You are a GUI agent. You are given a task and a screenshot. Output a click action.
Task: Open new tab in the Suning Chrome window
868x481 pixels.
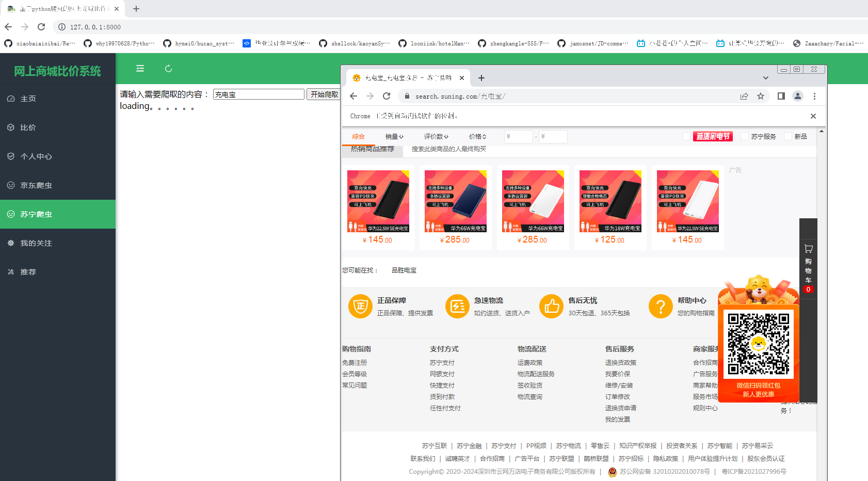pyautogui.click(x=481, y=78)
